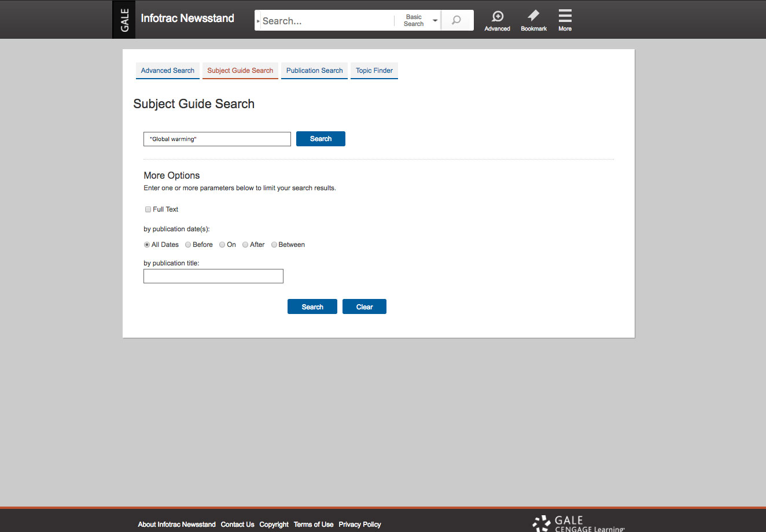Open Contact Us footer link
766x532 pixels.
[x=237, y=524]
